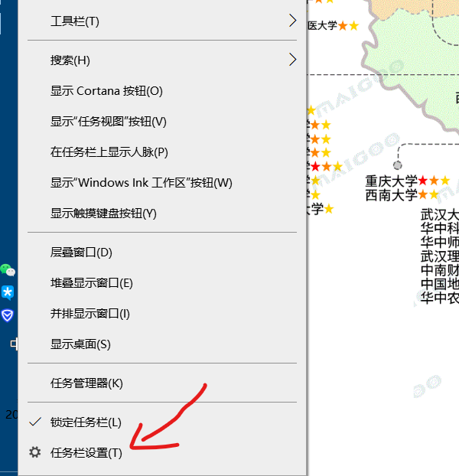Viewport: 459px width, 476px height.
Task: Click the gray dot marker above 重庆大学
Action: pos(397,165)
